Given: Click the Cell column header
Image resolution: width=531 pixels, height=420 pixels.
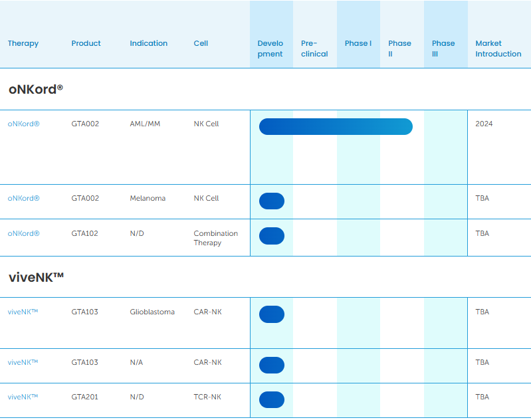Looking at the screenshot, I should [x=201, y=43].
